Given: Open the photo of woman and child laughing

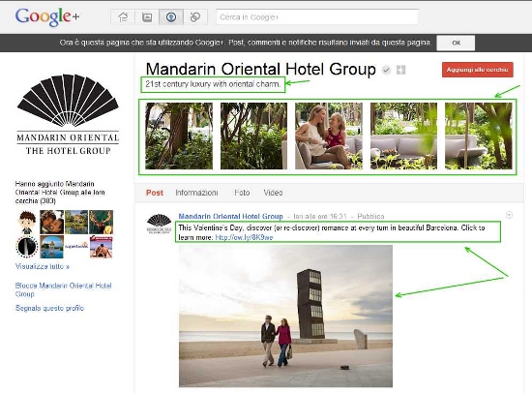Looking at the screenshot, I should pos(329,136).
